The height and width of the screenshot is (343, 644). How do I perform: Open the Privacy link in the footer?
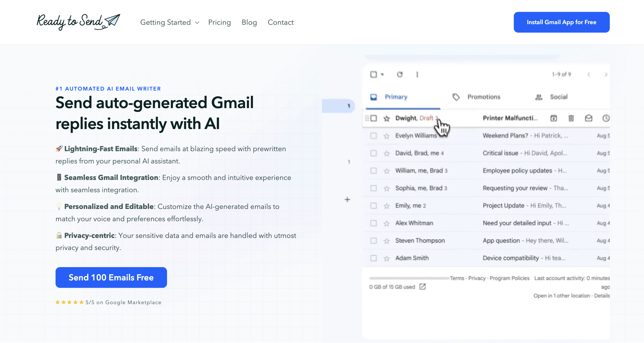click(x=477, y=278)
